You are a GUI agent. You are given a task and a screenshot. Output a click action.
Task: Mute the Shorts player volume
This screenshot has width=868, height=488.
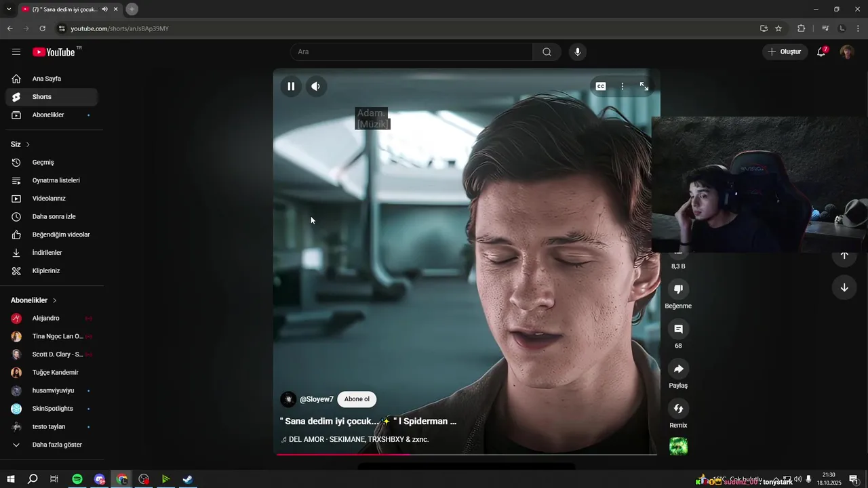pyautogui.click(x=316, y=86)
